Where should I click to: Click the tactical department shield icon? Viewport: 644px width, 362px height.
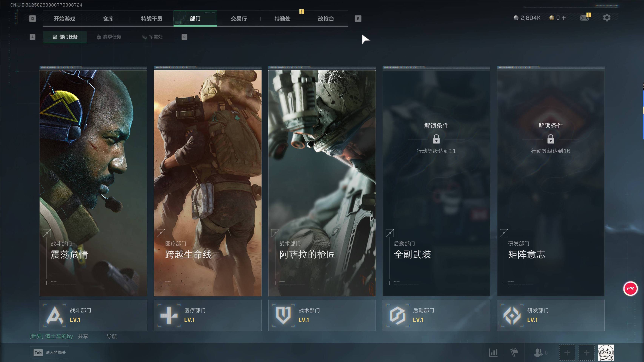pos(283,316)
